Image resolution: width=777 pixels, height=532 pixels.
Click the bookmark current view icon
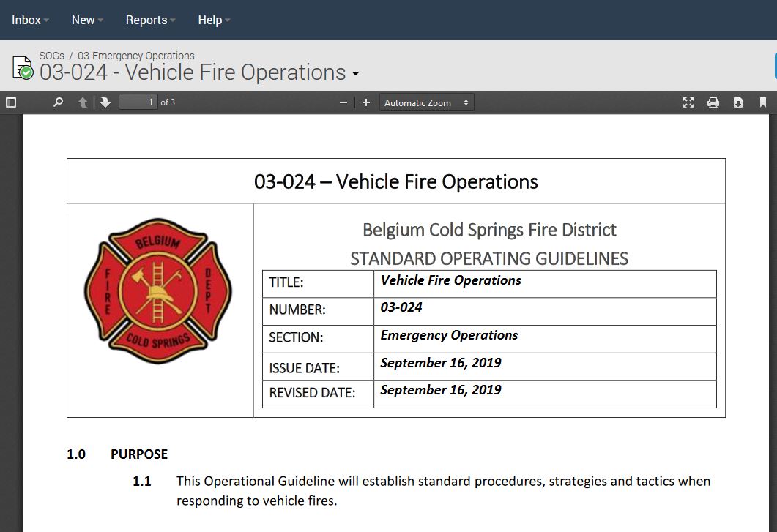coord(763,102)
